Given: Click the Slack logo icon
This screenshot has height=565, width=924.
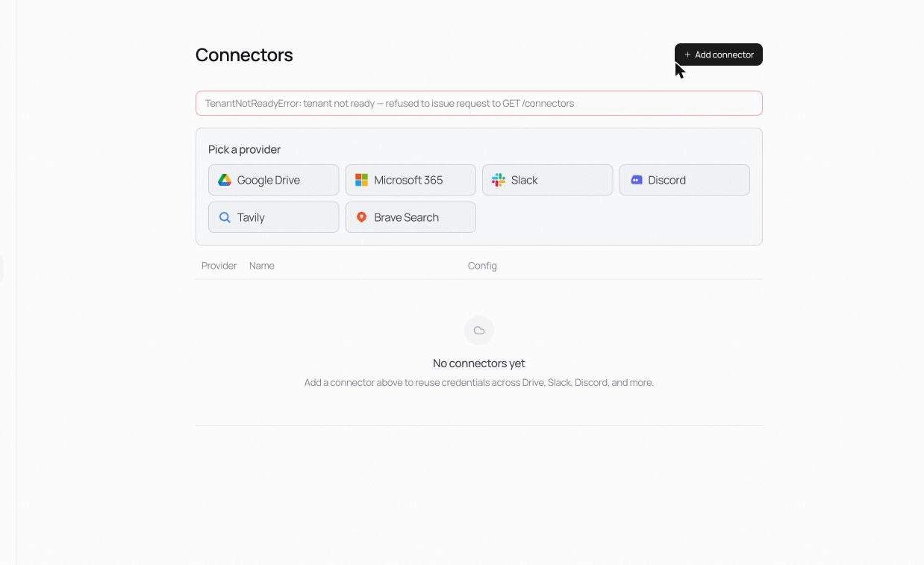Looking at the screenshot, I should click(x=499, y=180).
